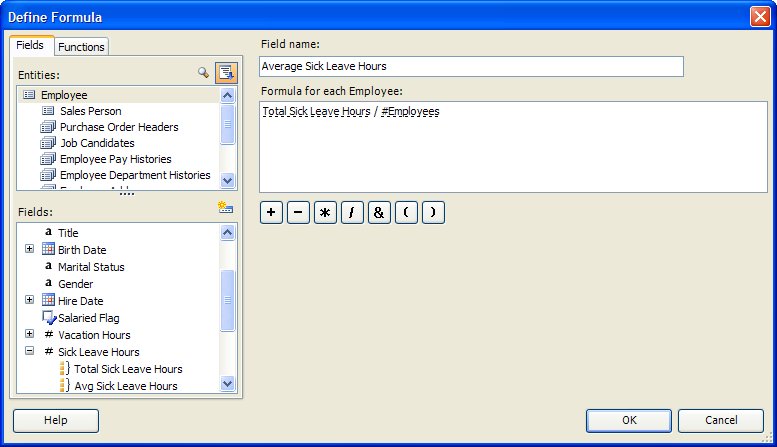Screen dimensions: 777x447
Task: Click the Hire Date calendar icon
Action: [48, 300]
